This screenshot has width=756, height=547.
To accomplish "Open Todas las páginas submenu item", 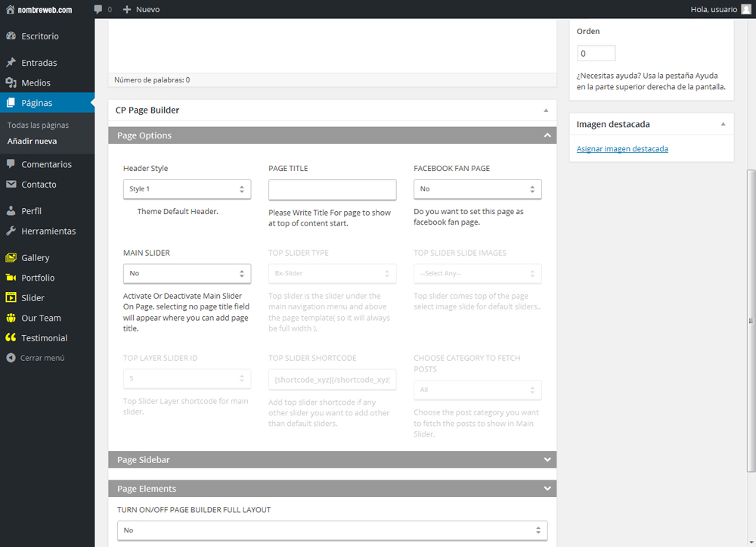I will coord(38,125).
